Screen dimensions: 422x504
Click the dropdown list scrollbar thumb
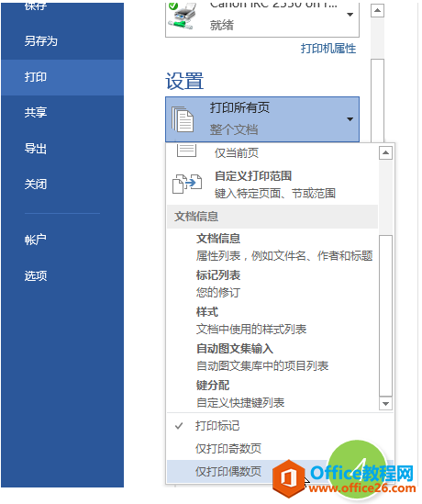point(385,316)
